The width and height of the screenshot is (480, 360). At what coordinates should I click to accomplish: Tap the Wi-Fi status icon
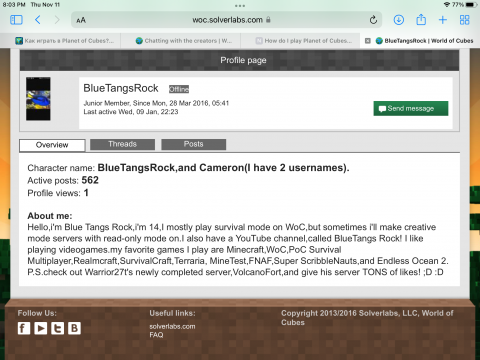(x=447, y=5)
